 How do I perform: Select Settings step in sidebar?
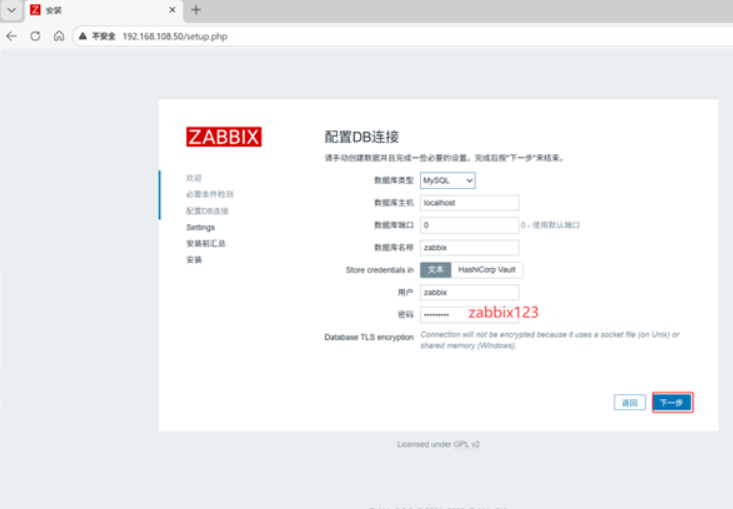[201, 228]
